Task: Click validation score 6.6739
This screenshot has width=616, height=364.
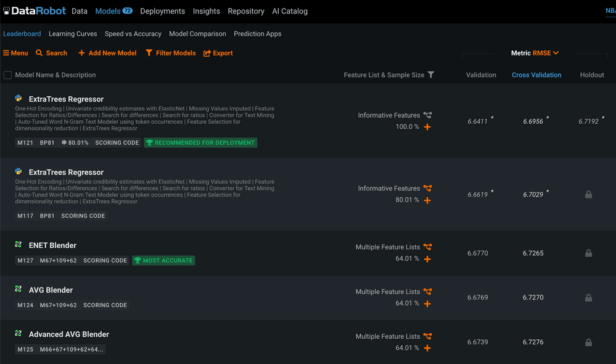Action: coord(478,342)
